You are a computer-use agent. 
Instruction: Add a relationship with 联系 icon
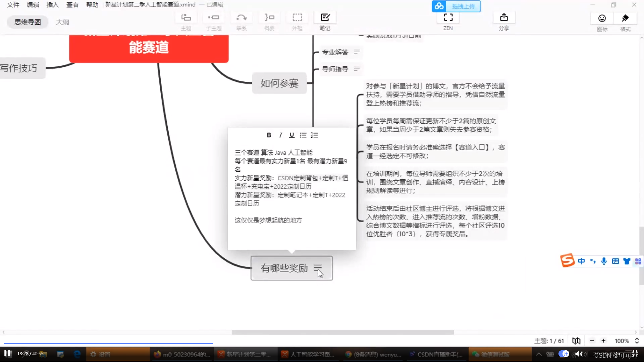[x=241, y=17]
